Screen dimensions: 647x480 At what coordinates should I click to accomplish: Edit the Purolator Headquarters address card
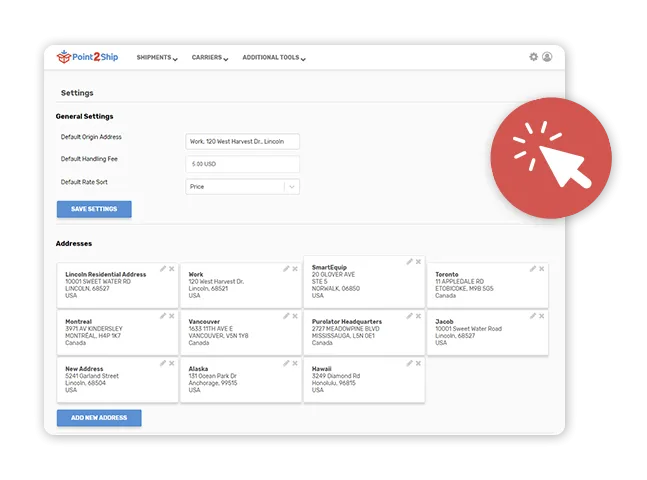tap(409, 316)
